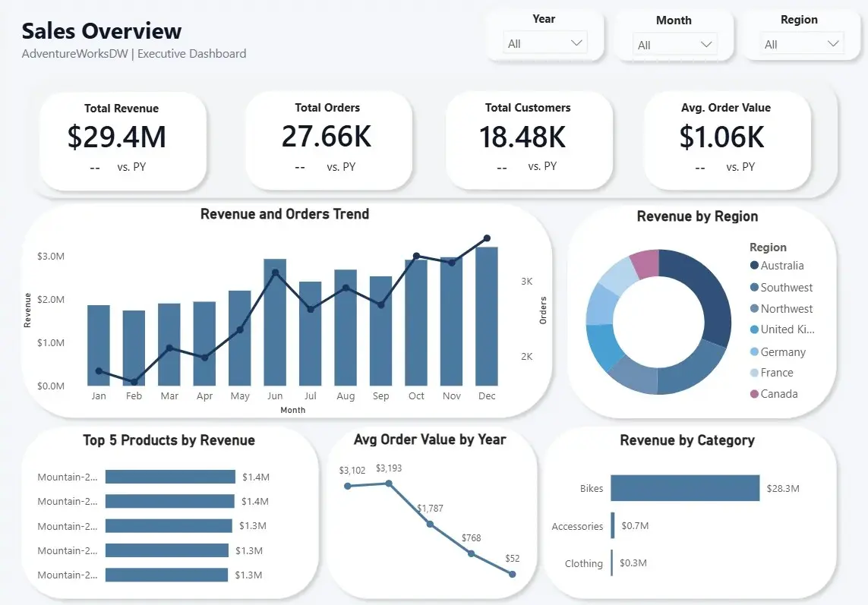
Task: Click the $3,193 data point marker
Action: [x=389, y=484]
